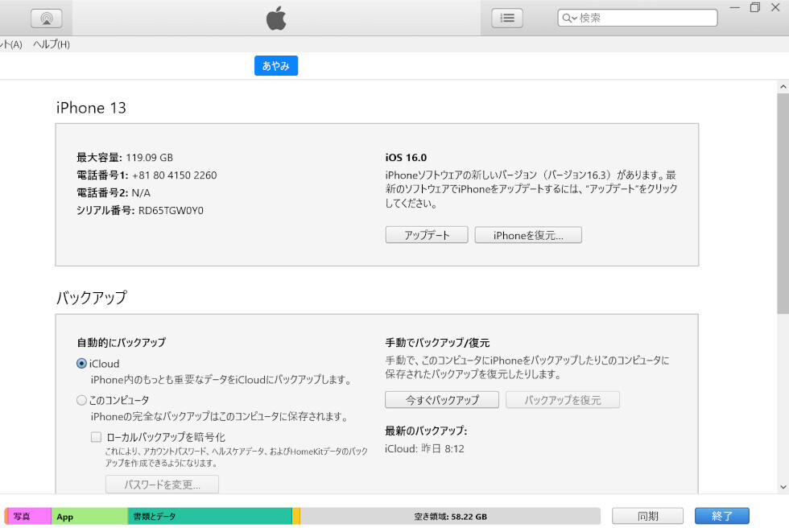Select the iCloud backup radio button
Screen dimensions: 789x532
[x=81, y=364]
